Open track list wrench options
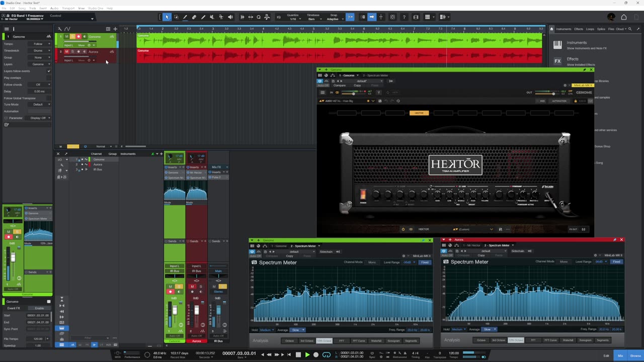644x362 pixels. 59,29
